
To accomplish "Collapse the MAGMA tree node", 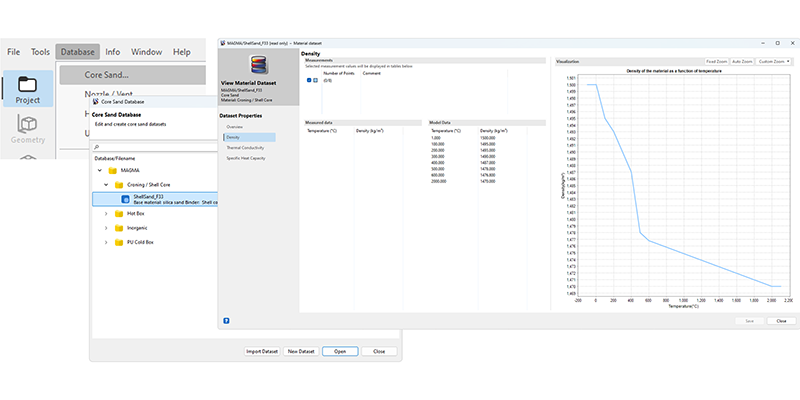I will click(x=99, y=171).
